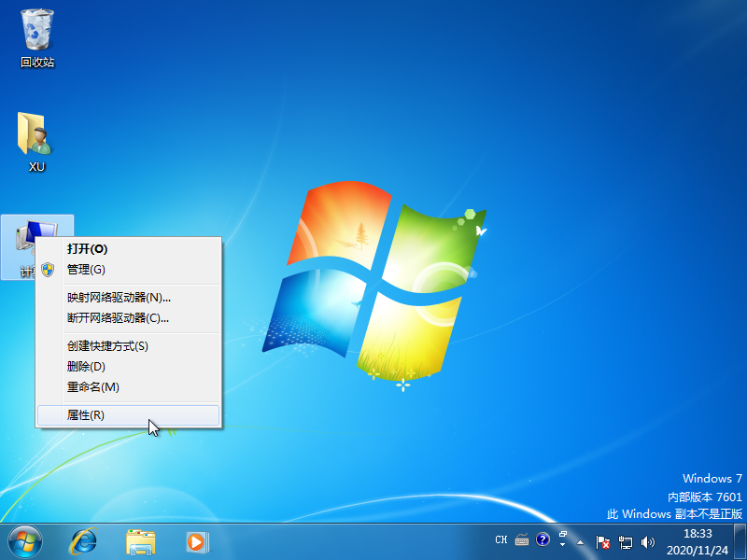Click the network status icon in the tray
Image resolution: width=747 pixels, height=560 pixels.
click(x=626, y=541)
